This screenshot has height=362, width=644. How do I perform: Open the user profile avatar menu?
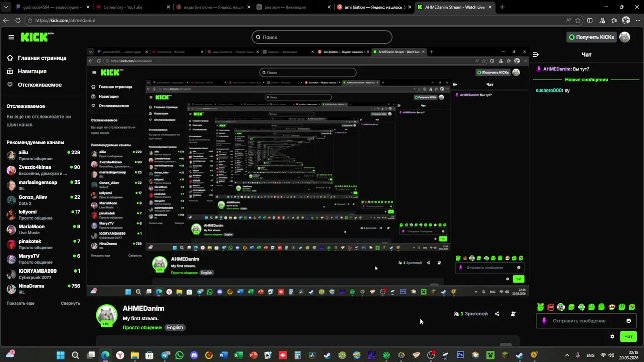click(625, 37)
